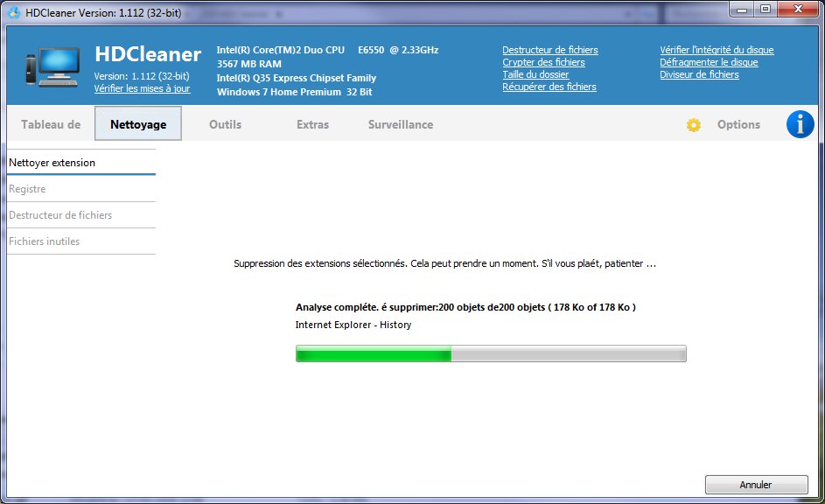Click the HDCleaner computer logo icon
Viewport: 825px width, 504px height.
click(52, 66)
